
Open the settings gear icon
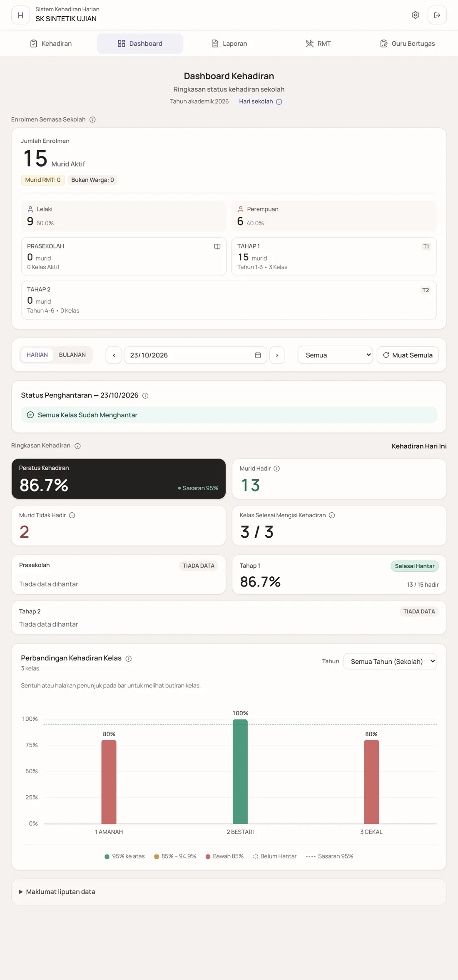pyautogui.click(x=415, y=15)
